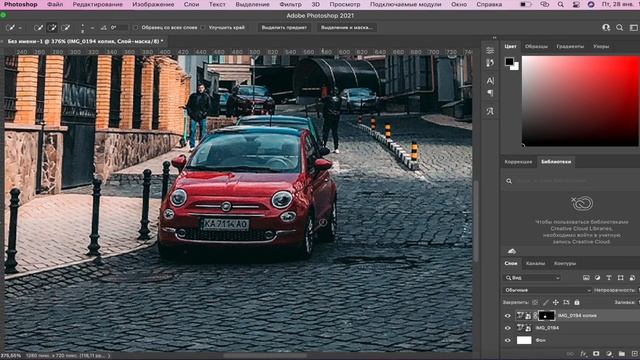Screen dimensions: 640x360
Task: Select the layer mask thumbnail of 'IMG_0194 копия'
Action: tap(547, 316)
